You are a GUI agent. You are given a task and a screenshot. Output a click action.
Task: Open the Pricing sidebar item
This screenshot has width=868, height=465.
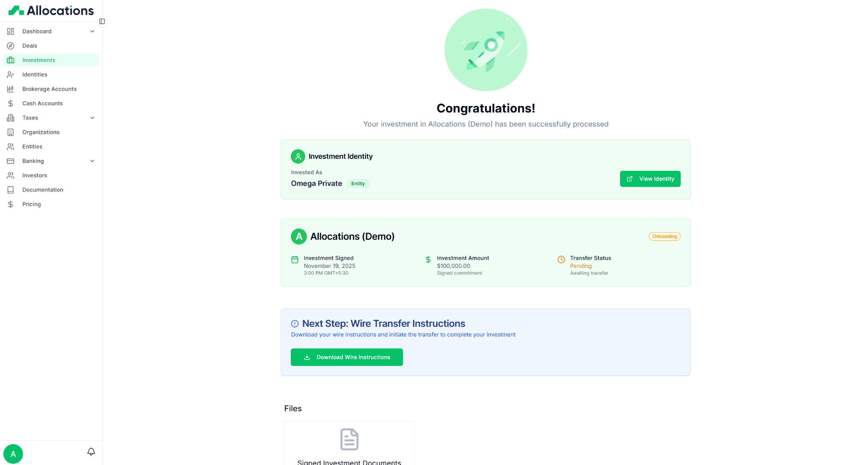coord(32,204)
